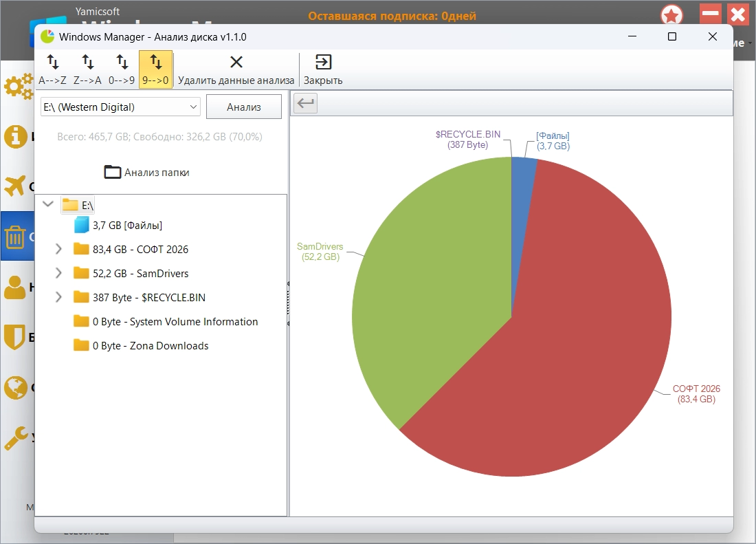
Task: Click the blue files icon beside [Файлы]
Action: [x=82, y=225]
